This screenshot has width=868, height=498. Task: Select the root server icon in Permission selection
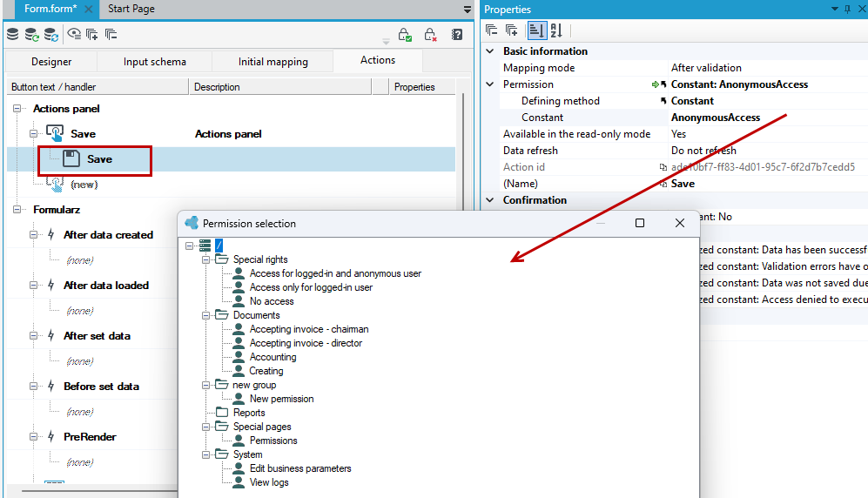click(x=205, y=246)
